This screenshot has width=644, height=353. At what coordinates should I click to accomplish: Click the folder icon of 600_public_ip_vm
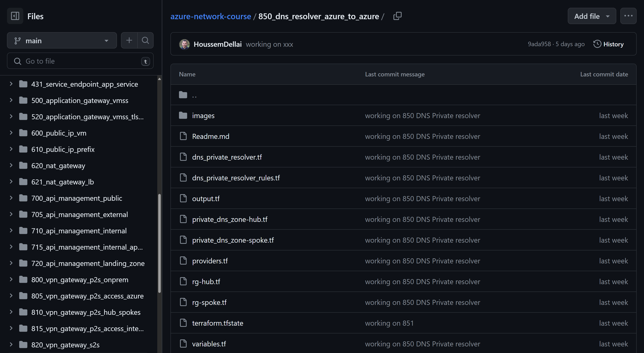(x=23, y=133)
